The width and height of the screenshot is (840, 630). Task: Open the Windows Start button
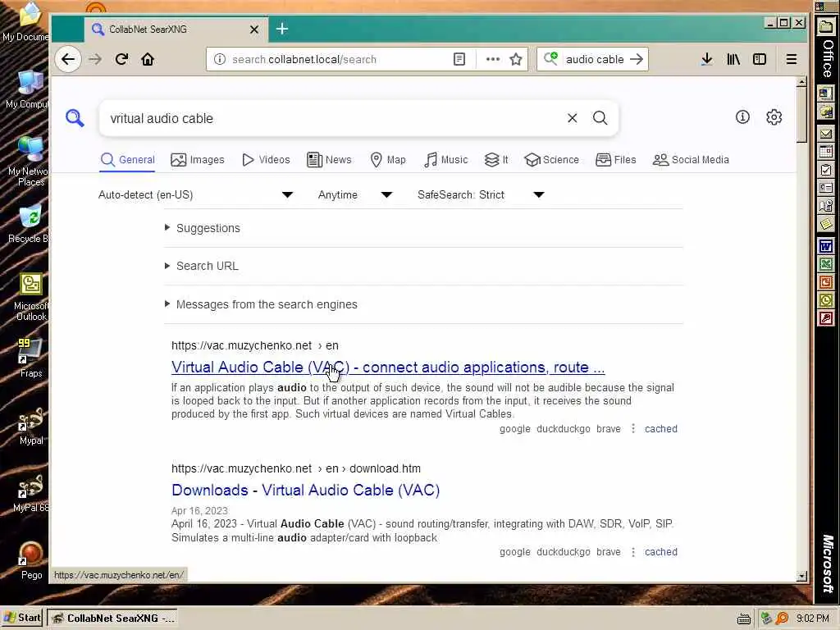pos(22,618)
